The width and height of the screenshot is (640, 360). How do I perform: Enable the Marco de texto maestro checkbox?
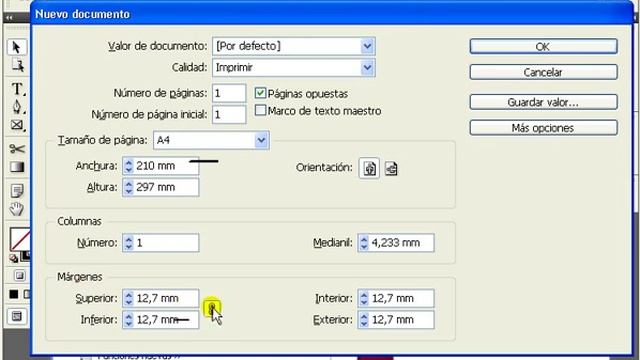coord(260,110)
